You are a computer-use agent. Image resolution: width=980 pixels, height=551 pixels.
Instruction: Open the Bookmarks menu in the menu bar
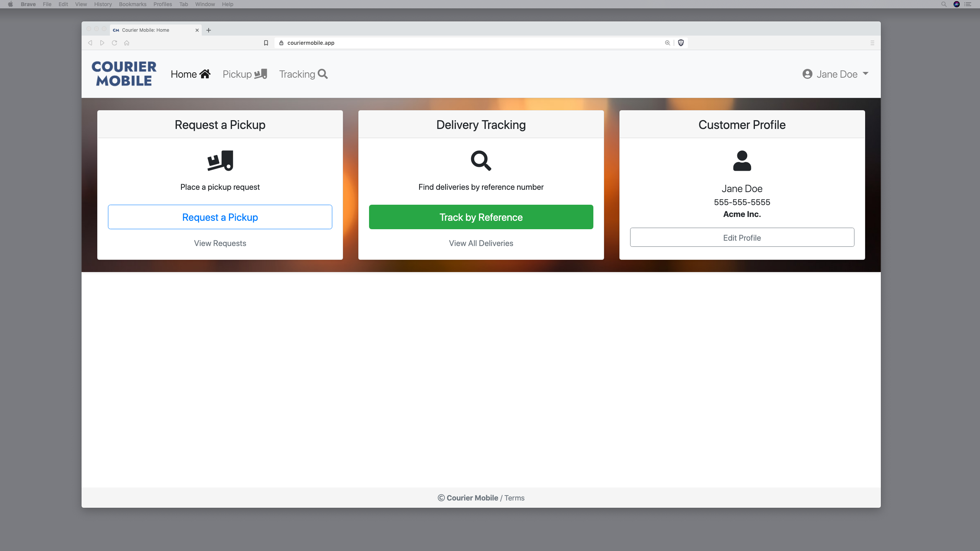pos(132,4)
